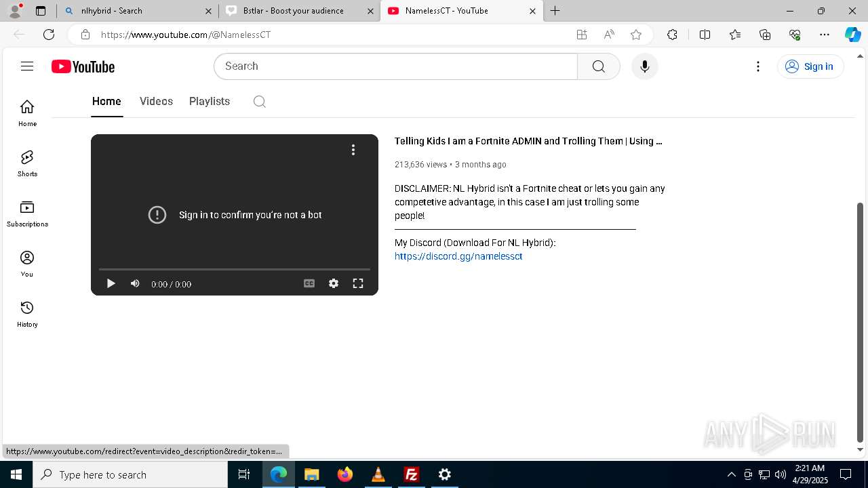Image resolution: width=868 pixels, height=488 pixels.
Task: Open Task View on taskbar
Action: (x=244, y=474)
